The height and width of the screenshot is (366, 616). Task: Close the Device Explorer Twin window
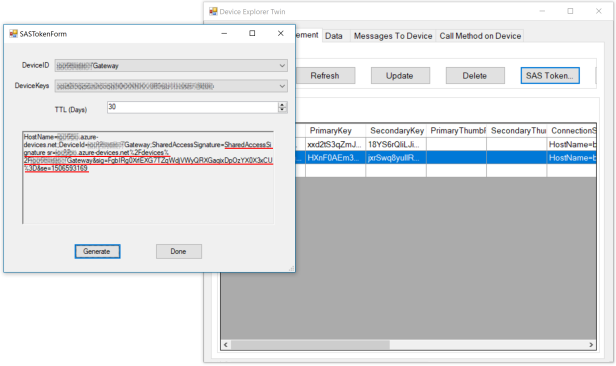tap(599, 11)
